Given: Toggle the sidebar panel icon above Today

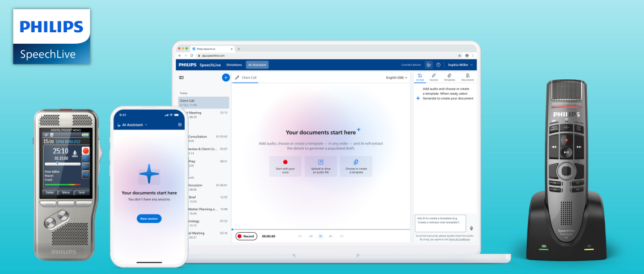Looking at the screenshot, I should pyautogui.click(x=181, y=77).
